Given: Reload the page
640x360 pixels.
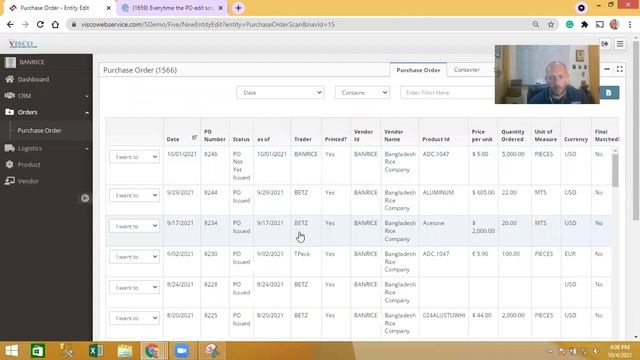Looking at the screenshot, I should (40, 24).
